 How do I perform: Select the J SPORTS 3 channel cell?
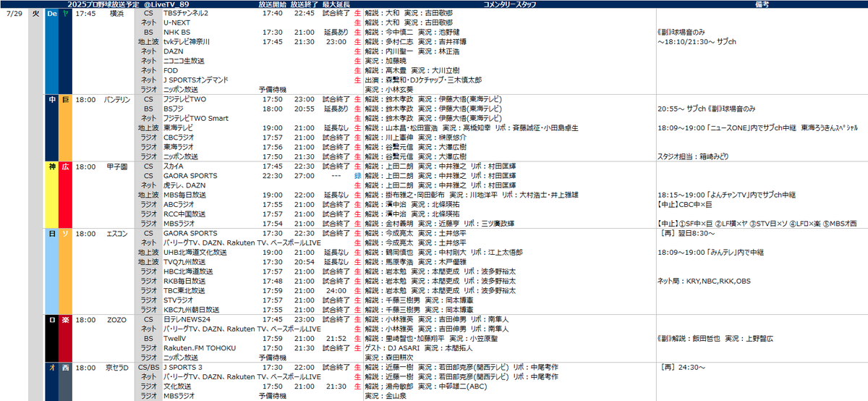tap(182, 367)
